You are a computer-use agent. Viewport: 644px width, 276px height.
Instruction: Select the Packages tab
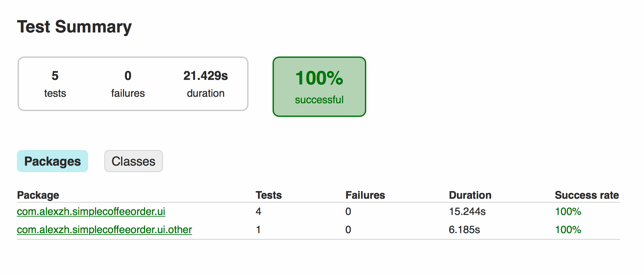pos(52,161)
